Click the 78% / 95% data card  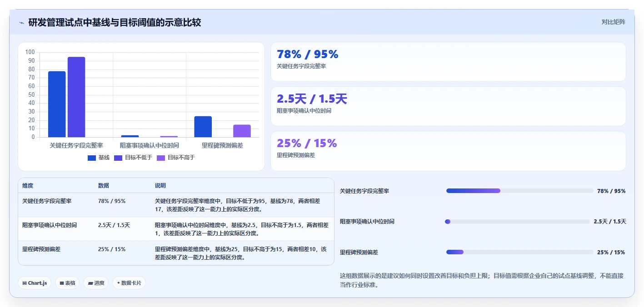tap(448, 62)
